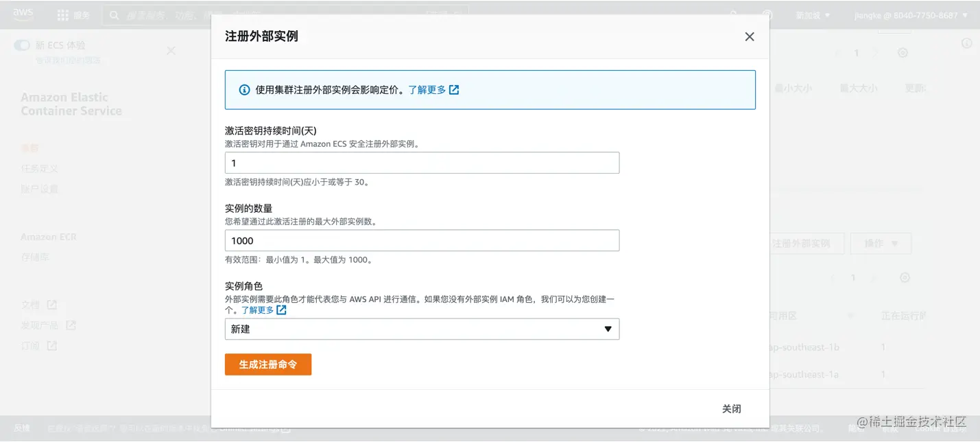Viewport: 980px width, 442px height.
Task: Select 账户设置 in the side navigation
Action: [x=39, y=189]
